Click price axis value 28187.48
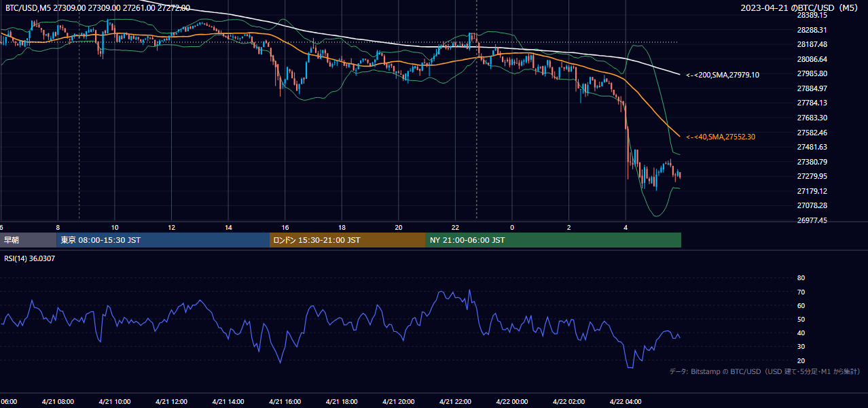 pos(812,44)
